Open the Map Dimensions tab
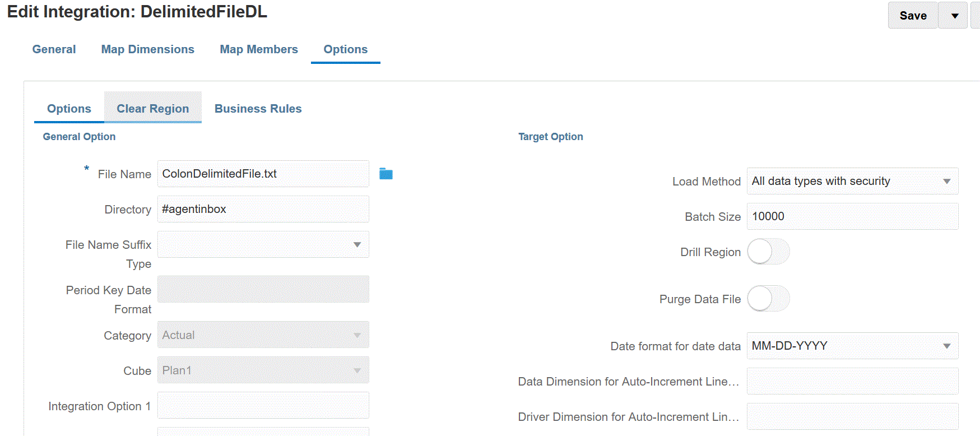The width and height of the screenshot is (980, 436). [x=147, y=49]
